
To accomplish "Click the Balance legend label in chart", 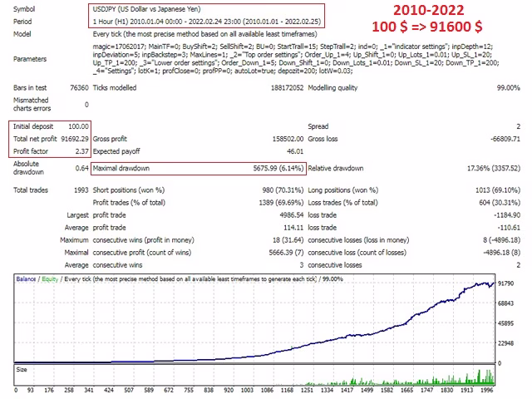I will [x=26, y=279].
